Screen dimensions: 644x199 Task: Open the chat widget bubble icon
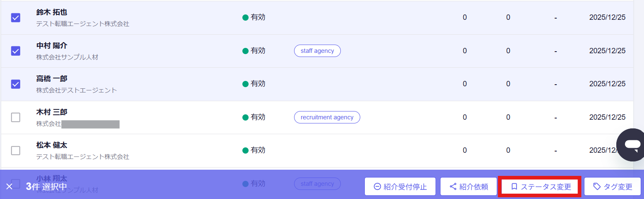pos(632,145)
